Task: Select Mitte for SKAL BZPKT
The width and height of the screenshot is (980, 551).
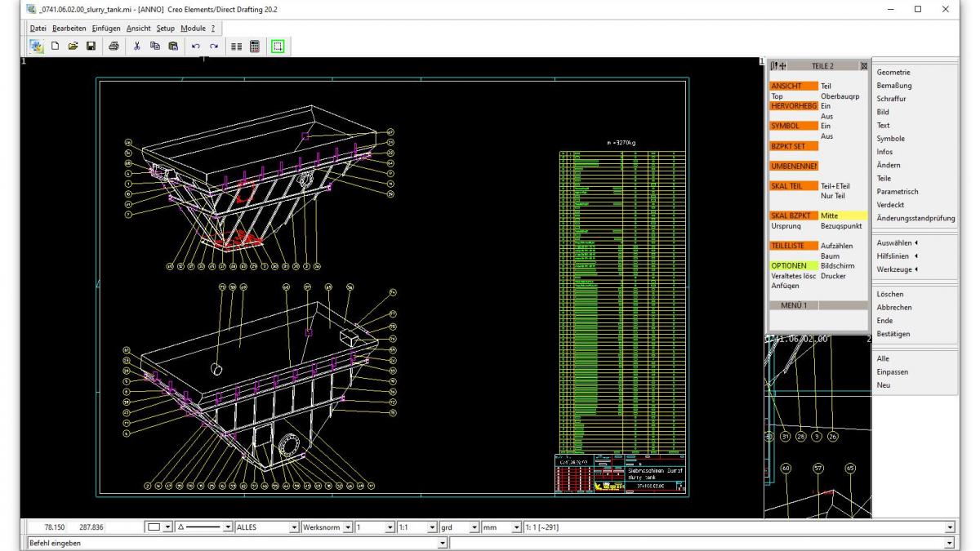Action: point(830,216)
